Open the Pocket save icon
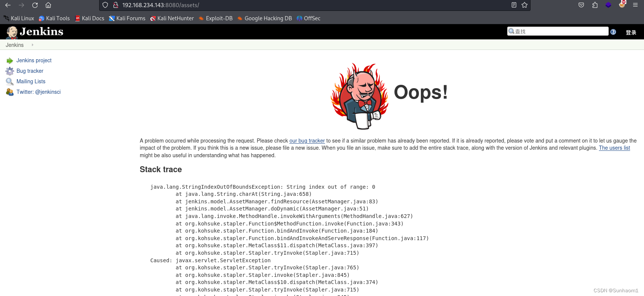 pyautogui.click(x=581, y=5)
